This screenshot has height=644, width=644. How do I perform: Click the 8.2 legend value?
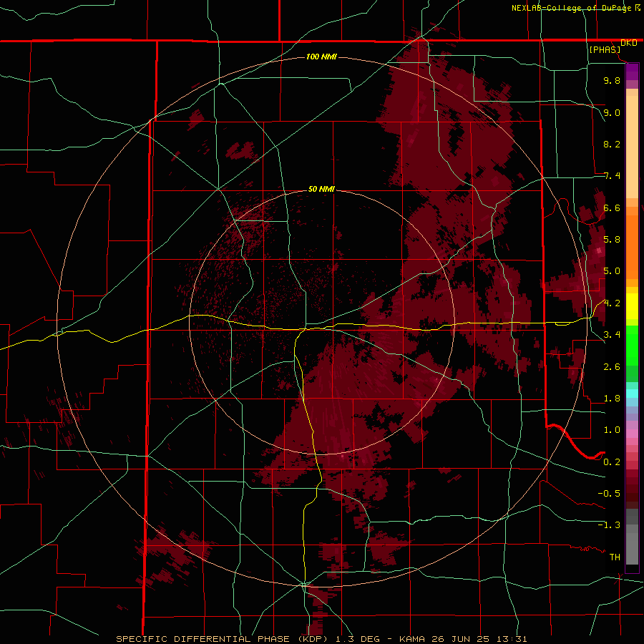click(612, 144)
